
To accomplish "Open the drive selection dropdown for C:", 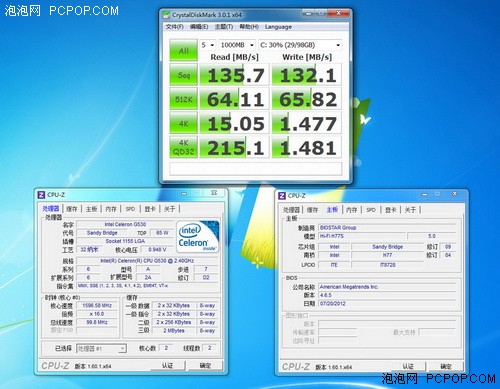I will pos(300,45).
